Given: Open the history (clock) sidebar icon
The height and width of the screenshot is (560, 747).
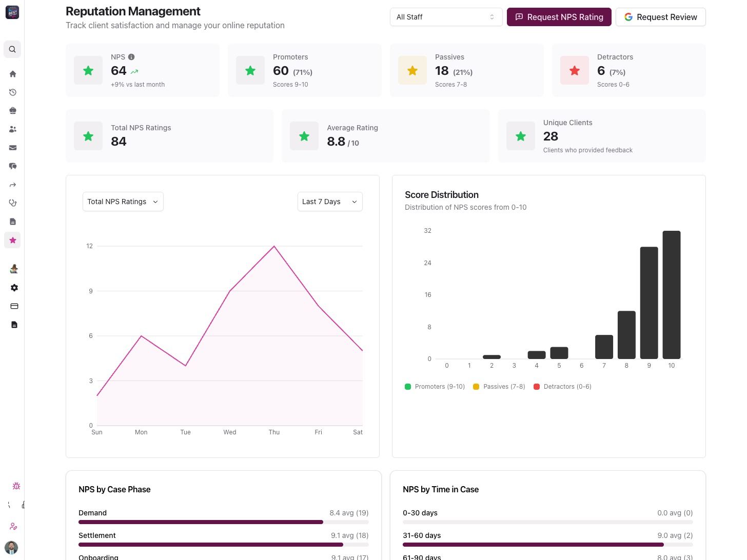Looking at the screenshot, I should 12,92.
